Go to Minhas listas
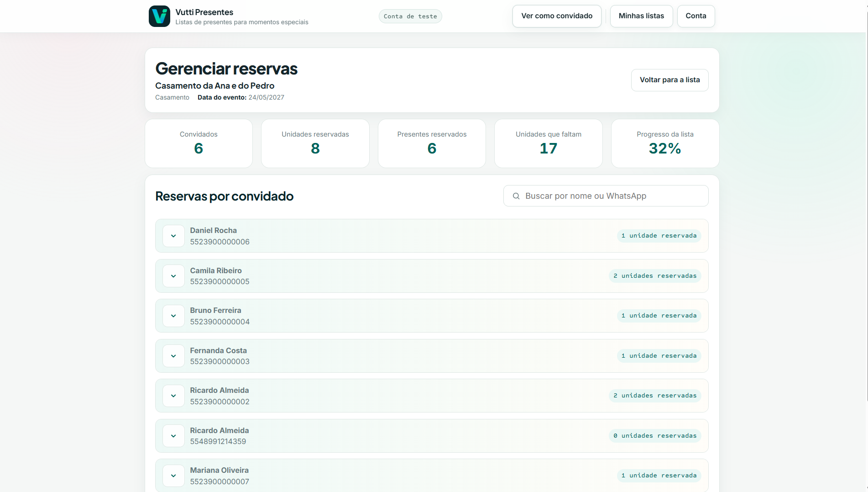 click(x=641, y=16)
